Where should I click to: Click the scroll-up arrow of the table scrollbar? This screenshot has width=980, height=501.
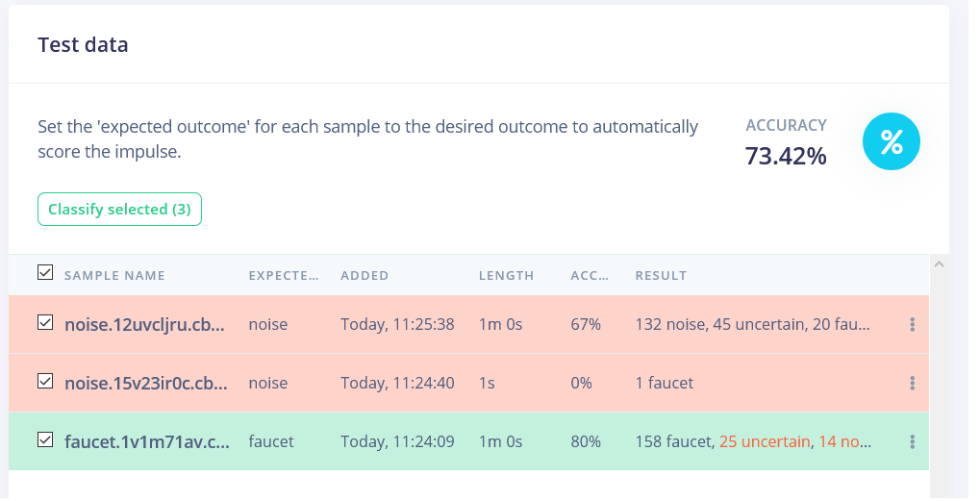point(939,263)
